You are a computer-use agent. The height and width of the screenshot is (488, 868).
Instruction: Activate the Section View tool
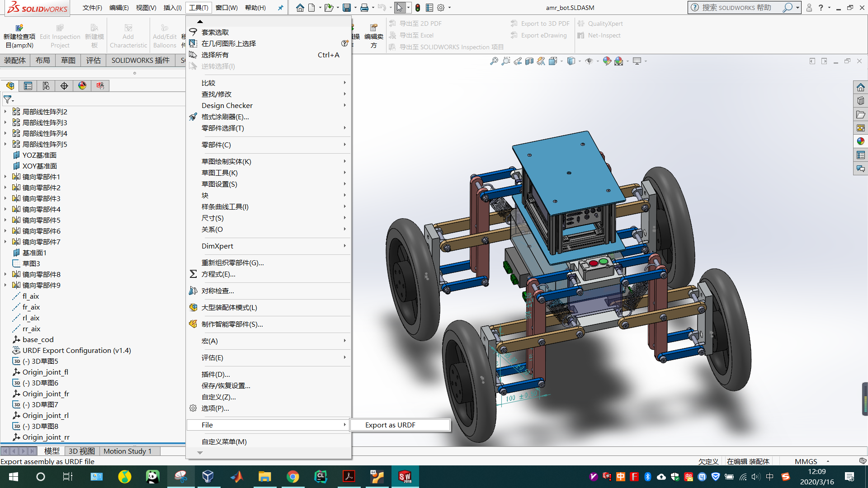(529, 61)
